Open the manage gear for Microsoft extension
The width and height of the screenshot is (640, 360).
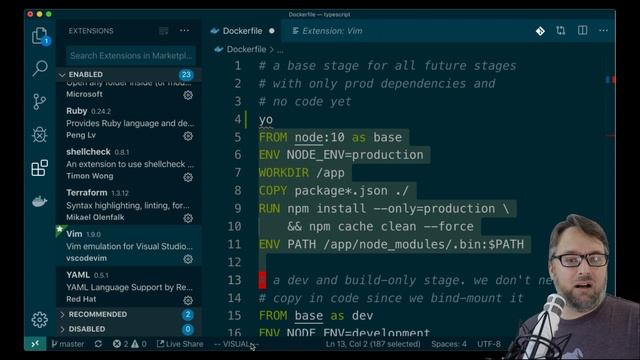[x=188, y=95]
